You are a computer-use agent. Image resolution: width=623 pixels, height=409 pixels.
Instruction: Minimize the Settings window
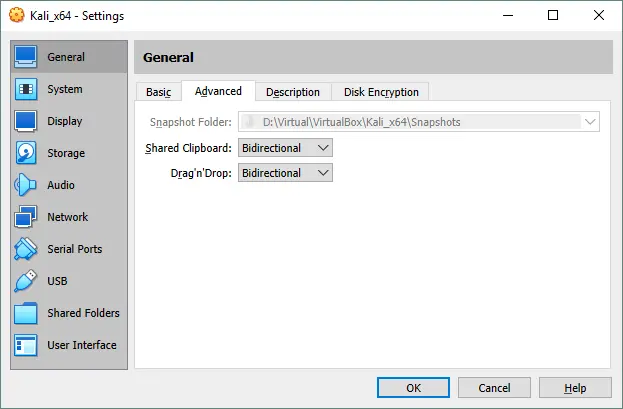508,16
